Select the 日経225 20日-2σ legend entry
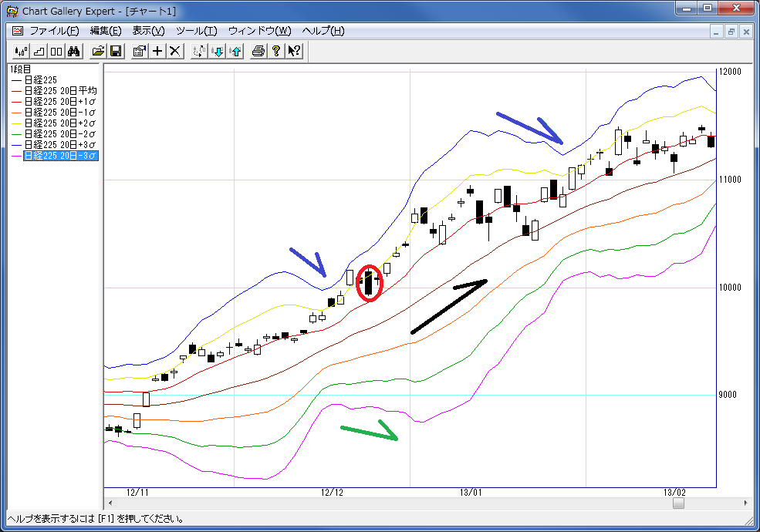This screenshot has width=760, height=532. pyautogui.click(x=60, y=133)
